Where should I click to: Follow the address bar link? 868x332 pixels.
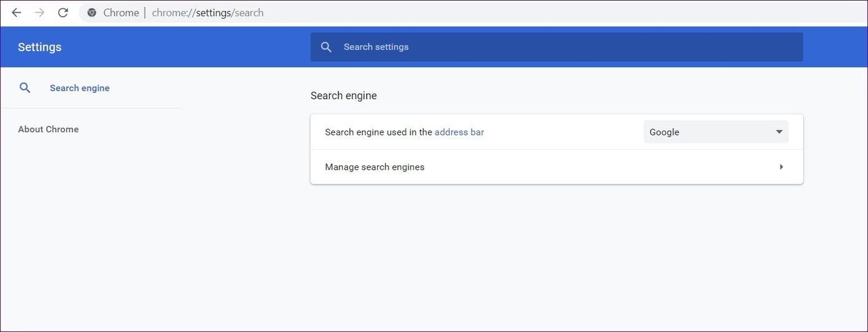[459, 132]
